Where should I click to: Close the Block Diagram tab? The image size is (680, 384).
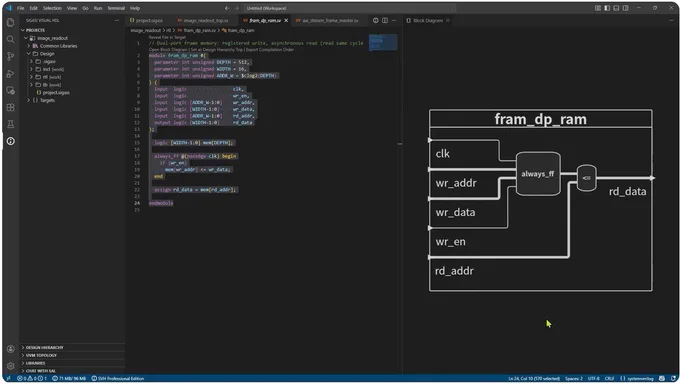pos(448,20)
